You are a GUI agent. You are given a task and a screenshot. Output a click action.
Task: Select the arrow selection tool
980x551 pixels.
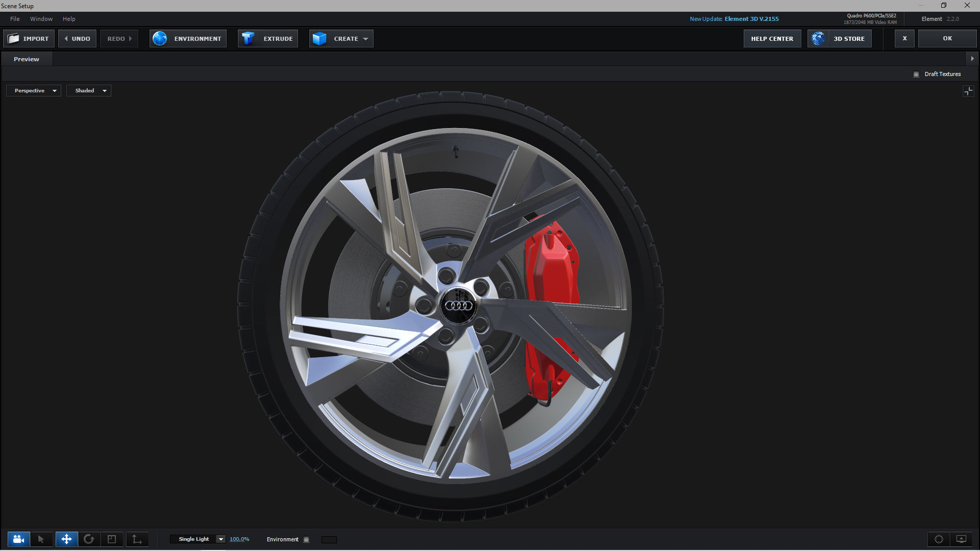(41, 539)
